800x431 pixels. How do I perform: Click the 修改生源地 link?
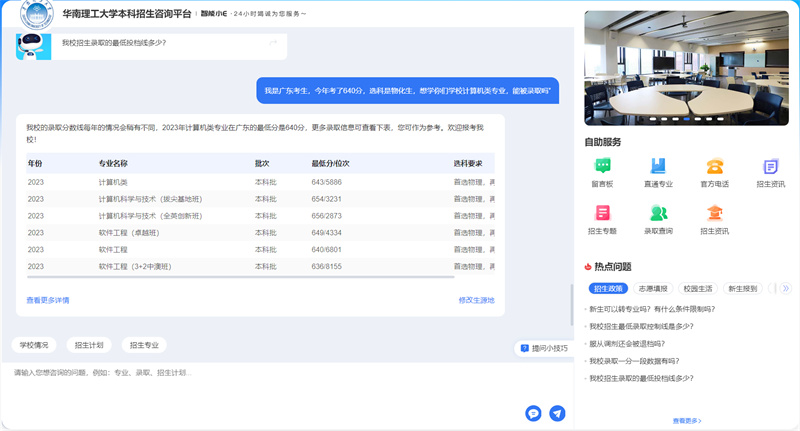click(476, 300)
